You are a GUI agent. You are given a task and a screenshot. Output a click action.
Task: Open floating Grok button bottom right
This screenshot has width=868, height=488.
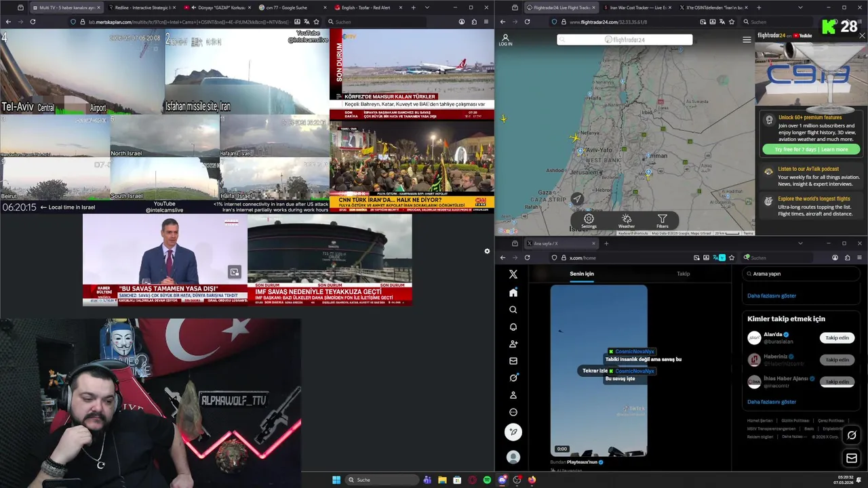point(852,435)
